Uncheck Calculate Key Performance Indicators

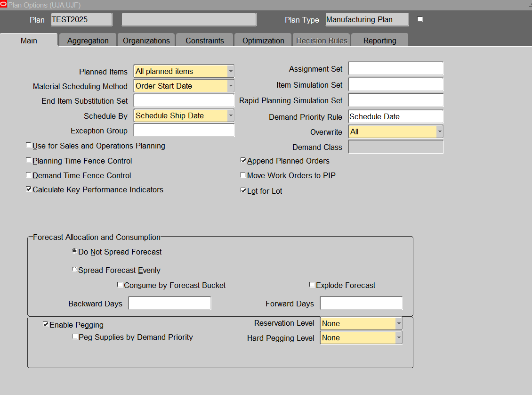(29, 189)
